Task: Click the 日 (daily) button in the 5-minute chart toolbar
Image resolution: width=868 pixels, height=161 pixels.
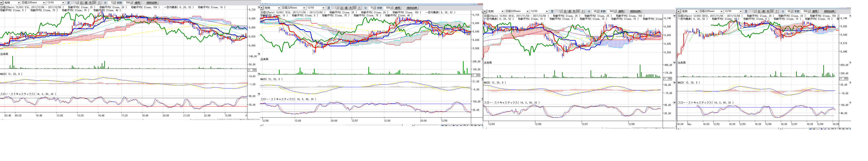Action: 82,3
